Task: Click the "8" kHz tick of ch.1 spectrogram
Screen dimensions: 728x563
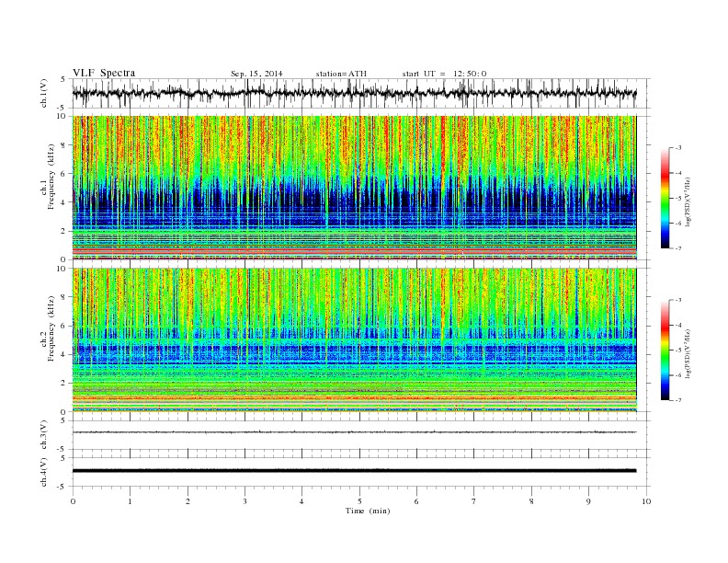Action: click(64, 145)
